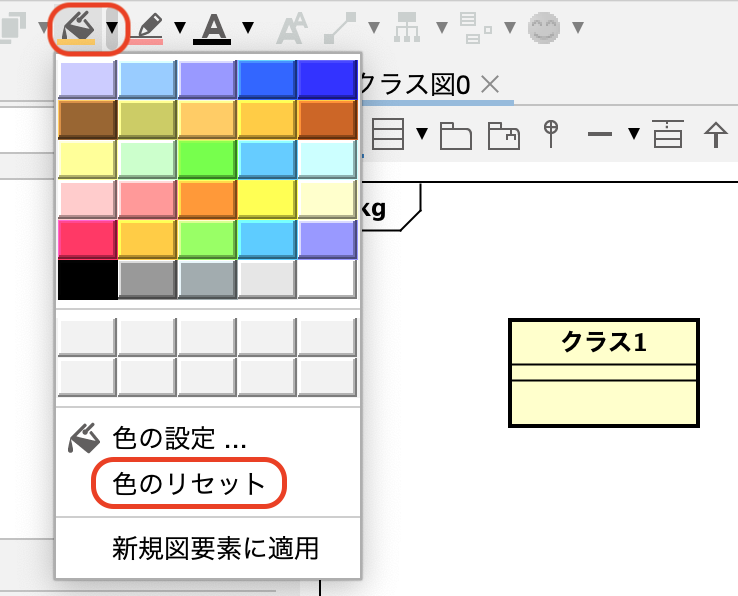The width and height of the screenshot is (738, 596).
Task: Click the first empty custom color slot
Action: [x=87, y=337]
